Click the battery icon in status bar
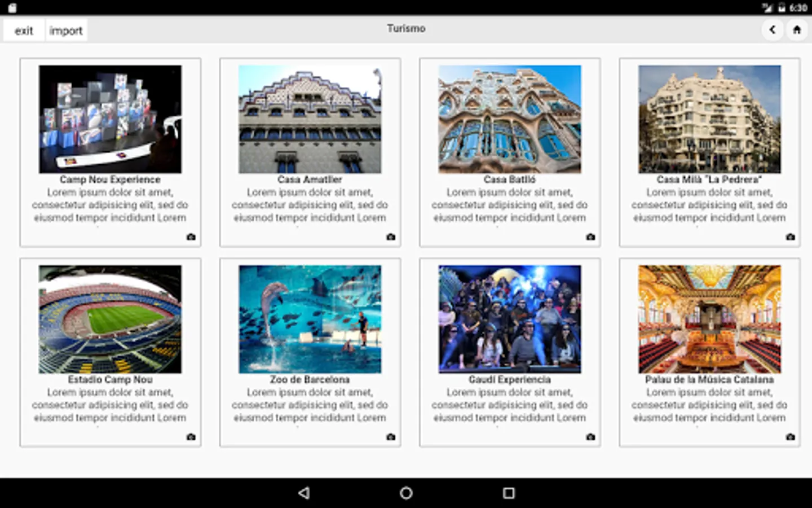Screen dimensions: 812x508 click(782, 8)
